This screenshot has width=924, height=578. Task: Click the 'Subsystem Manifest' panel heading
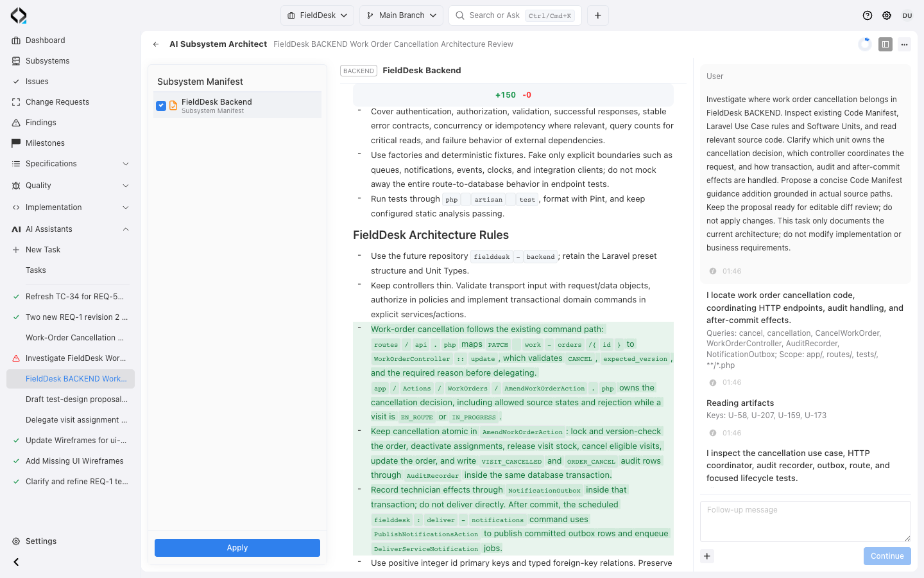click(200, 82)
